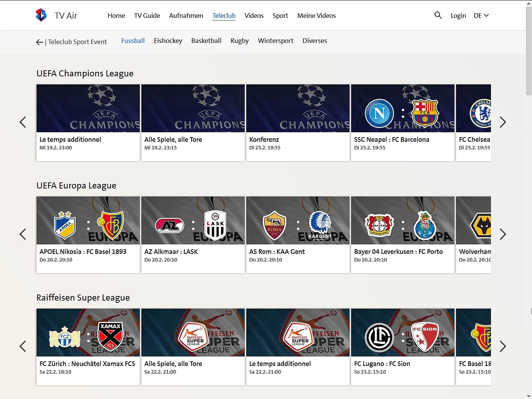Open the Konferenz thumbnail
Viewport: 532px width, 399px height.
298,108
